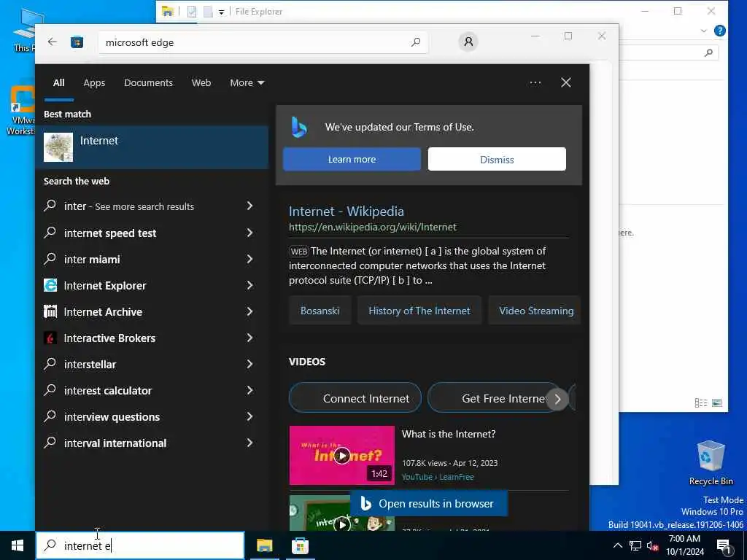Select the 'inter miami' suggestion text
747x560 pixels.
click(92, 260)
